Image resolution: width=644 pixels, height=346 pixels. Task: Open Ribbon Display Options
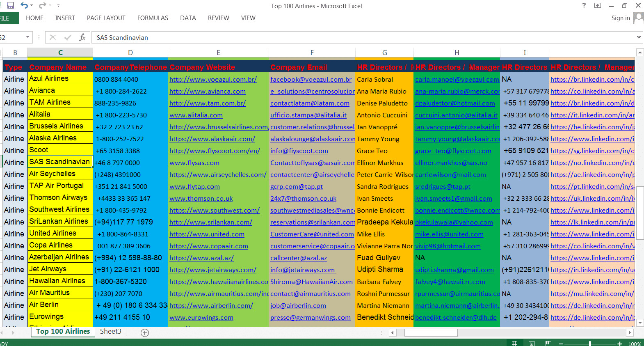click(x=598, y=5)
